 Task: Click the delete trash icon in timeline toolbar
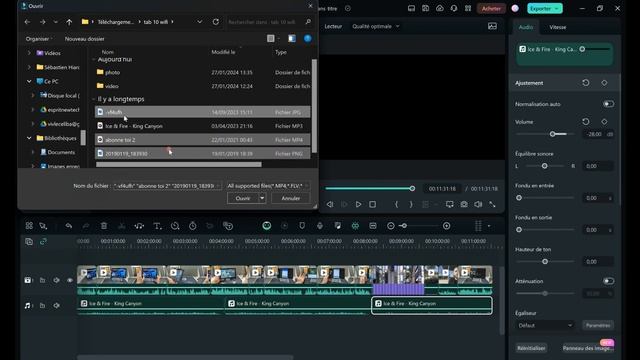(x=104, y=226)
